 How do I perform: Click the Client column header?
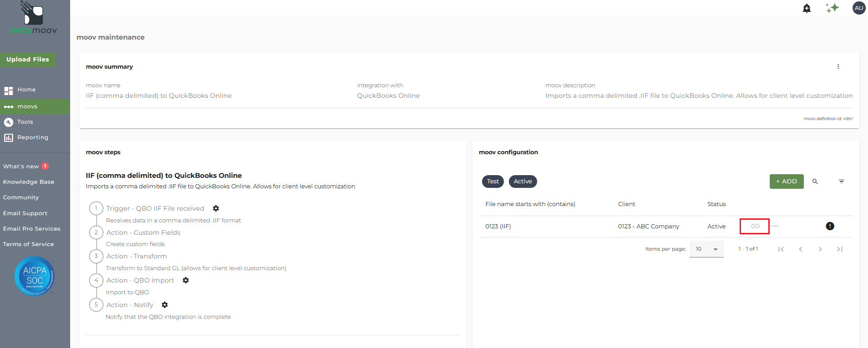click(627, 204)
